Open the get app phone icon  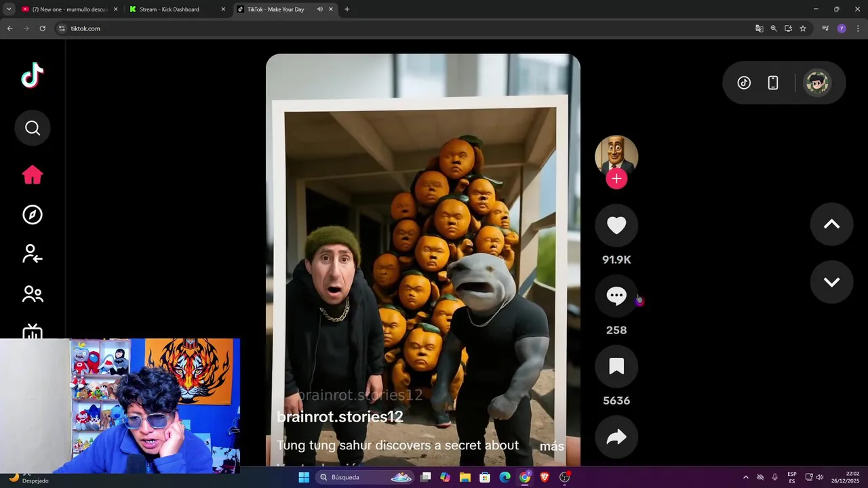click(772, 83)
